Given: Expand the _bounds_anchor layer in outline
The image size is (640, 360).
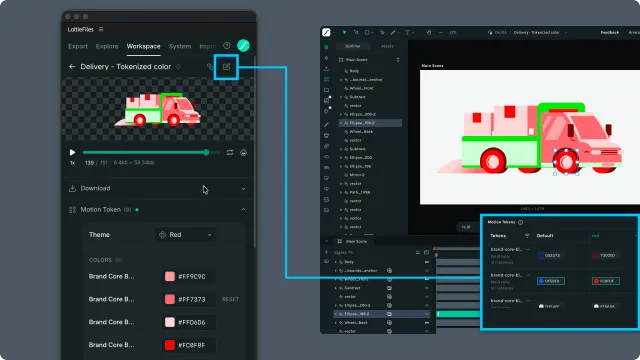Looking at the screenshot, I should click(341, 80).
